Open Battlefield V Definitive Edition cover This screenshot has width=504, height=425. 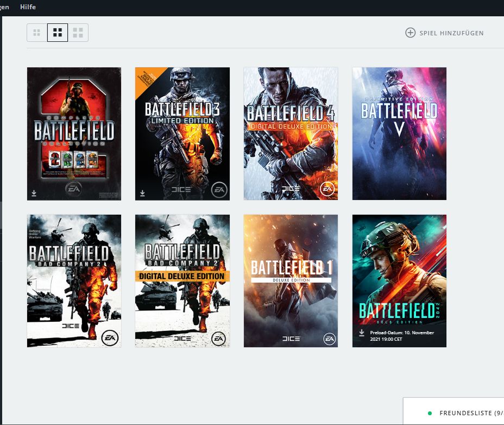(x=399, y=134)
